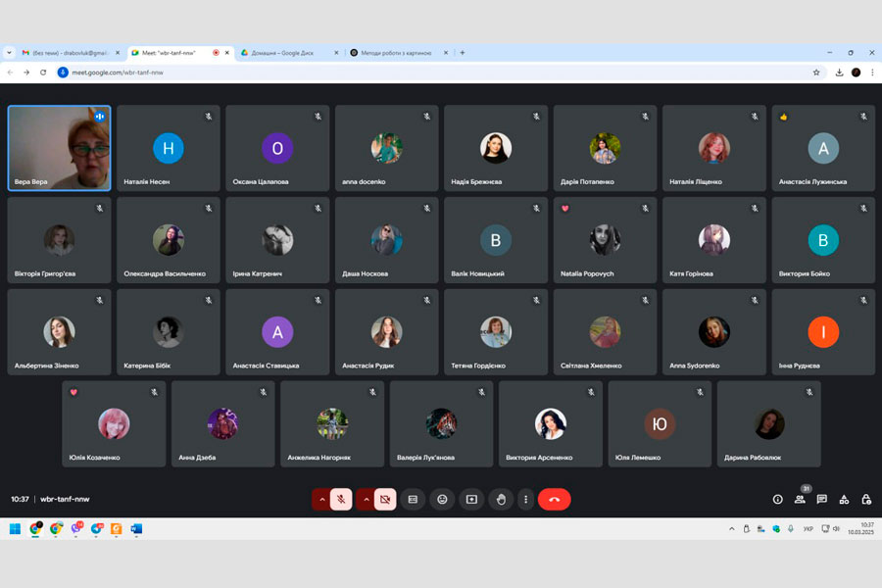The height and width of the screenshot is (588, 882).
Task: Raise your hand in the meeting
Action: click(x=501, y=499)
